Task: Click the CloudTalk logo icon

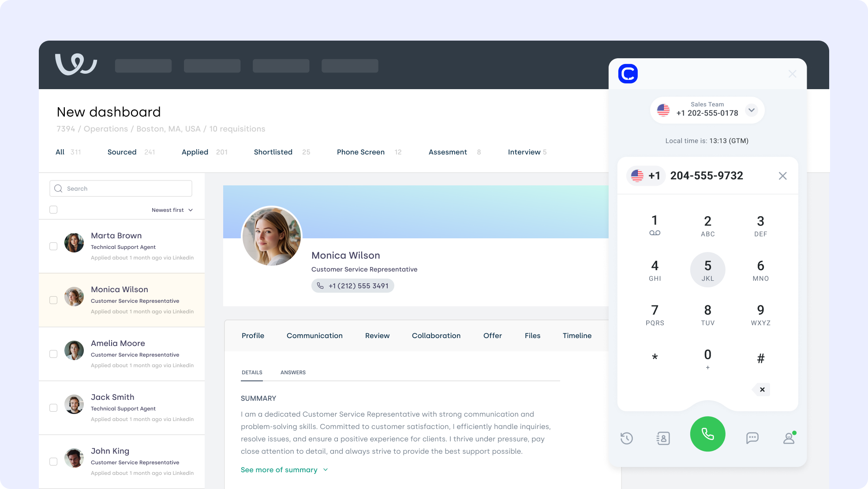Action: (x=628, y=74)
